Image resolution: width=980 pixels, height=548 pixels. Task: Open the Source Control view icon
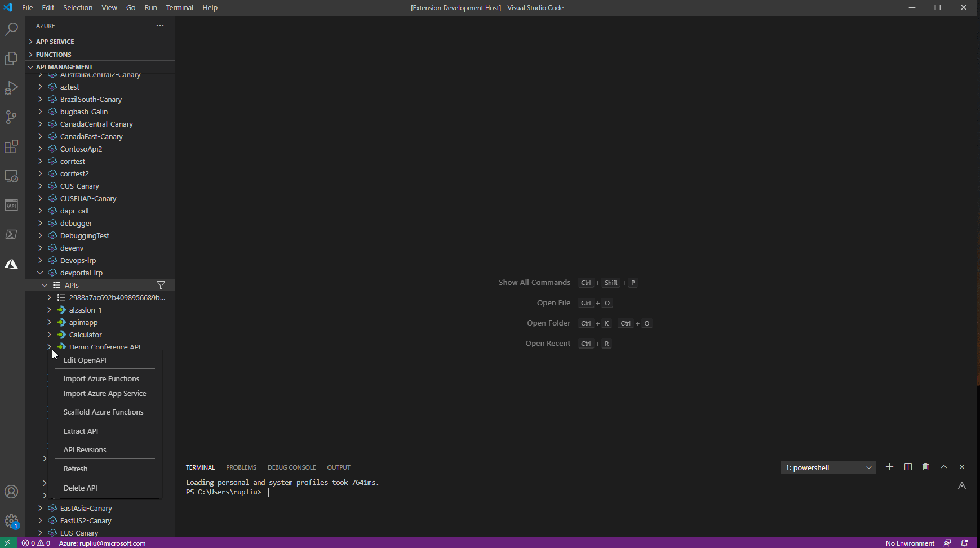coord(11,117)
